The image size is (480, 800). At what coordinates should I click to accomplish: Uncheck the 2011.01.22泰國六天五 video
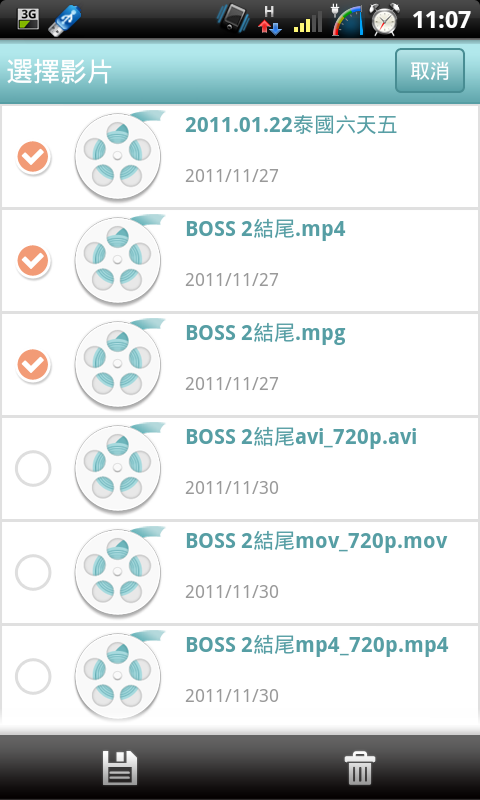pyautogui.click(x=33, y=157)
